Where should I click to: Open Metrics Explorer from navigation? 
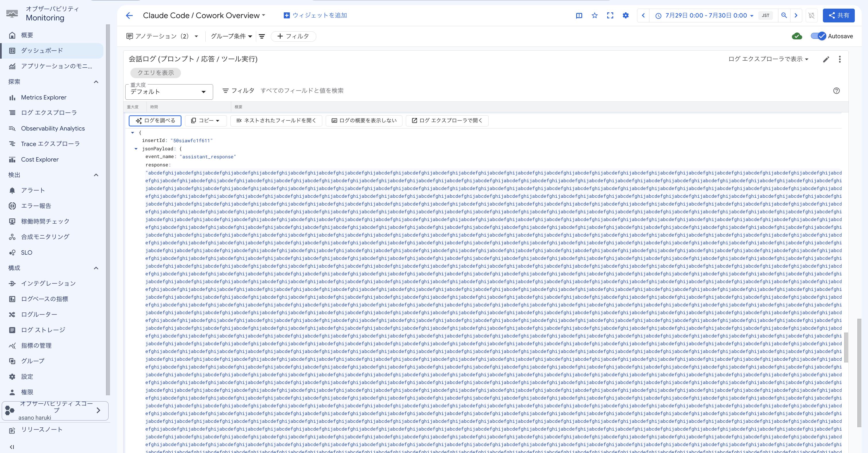tap(52, 97)
